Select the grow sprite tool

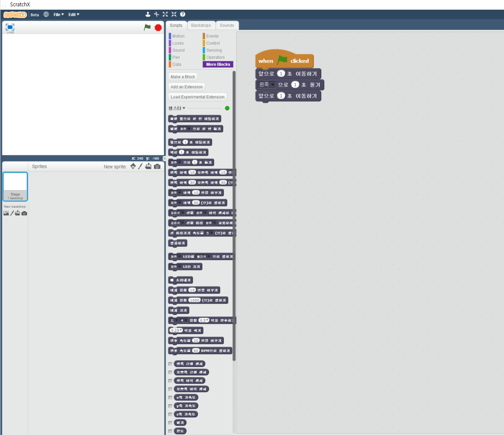[165, 14]
